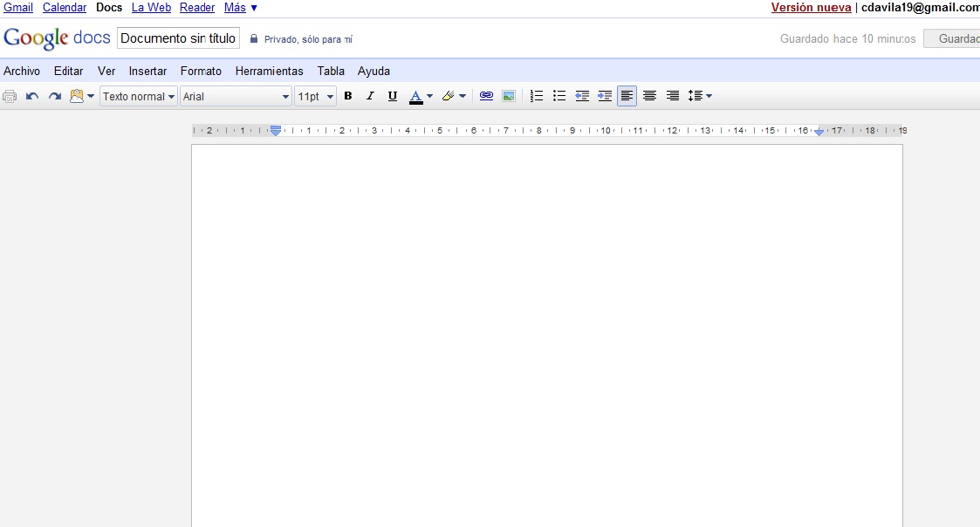The height and width of the screenshot is (527, 980).
Task: Open the 11pt font size dropdown
Action: tap(315, 96)
